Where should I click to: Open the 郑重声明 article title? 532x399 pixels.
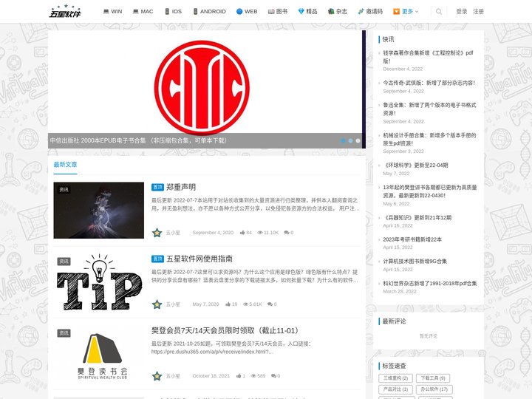181,187
